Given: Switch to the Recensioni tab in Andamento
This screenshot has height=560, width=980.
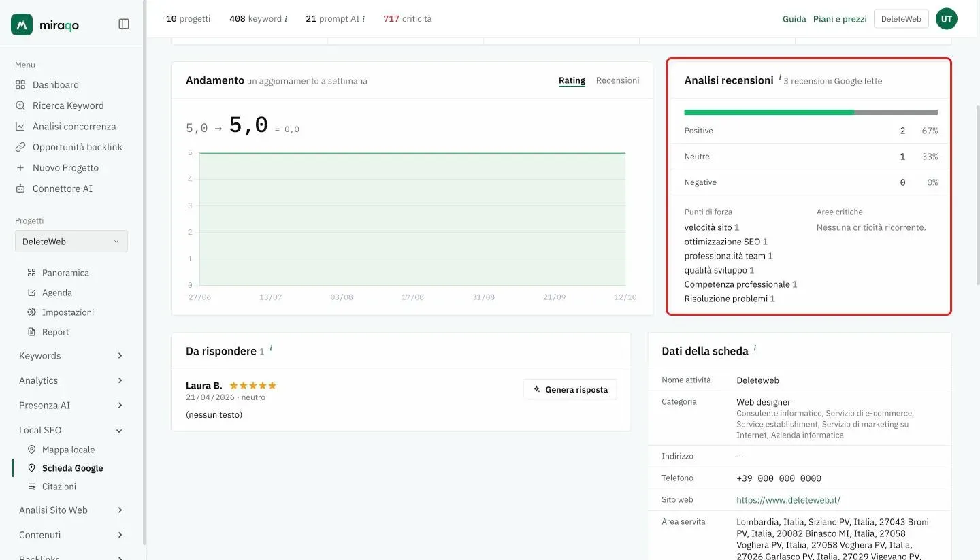Looking at the screenshot, I should pos(617,80).
